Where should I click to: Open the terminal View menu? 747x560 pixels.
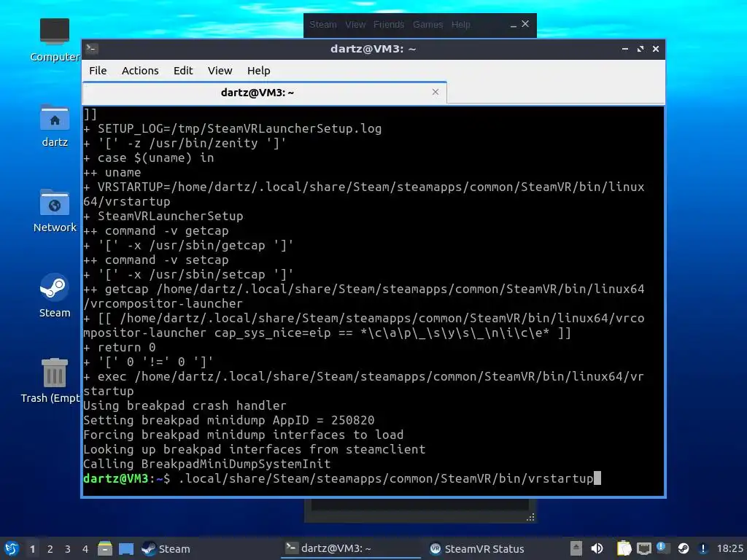(220, 71)
